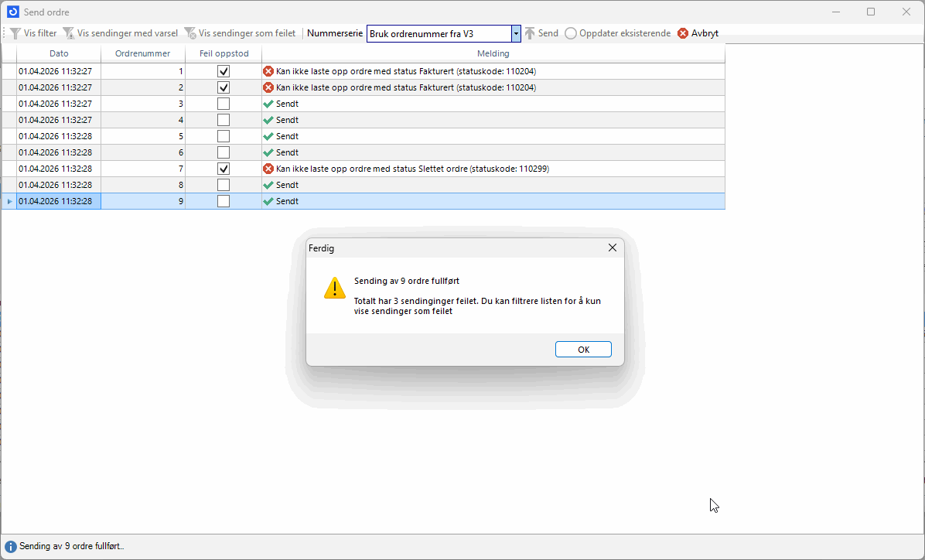Viewport: 925px width, 560px height.
Task: Check Feil oppstod checkbox for order 5
Action: coord(224,136)
